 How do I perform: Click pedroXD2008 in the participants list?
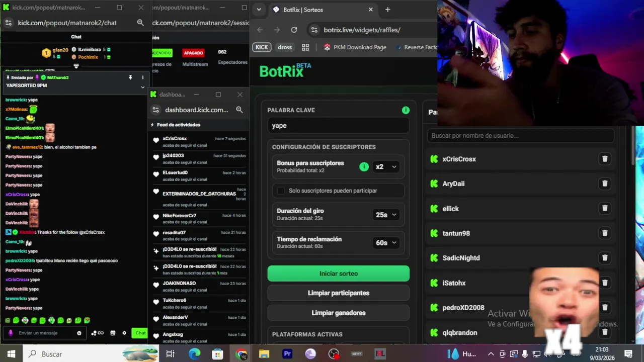click(x=463, y=308)
